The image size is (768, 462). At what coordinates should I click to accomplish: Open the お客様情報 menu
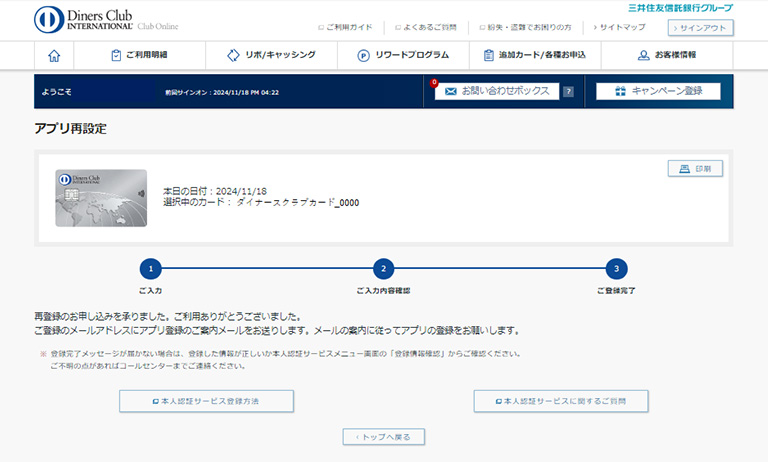tap(666, 55)
